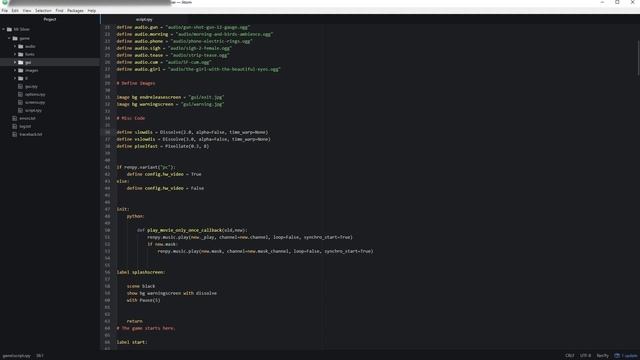
Task: Collapse the project root folder arrow
Action: 4,29
